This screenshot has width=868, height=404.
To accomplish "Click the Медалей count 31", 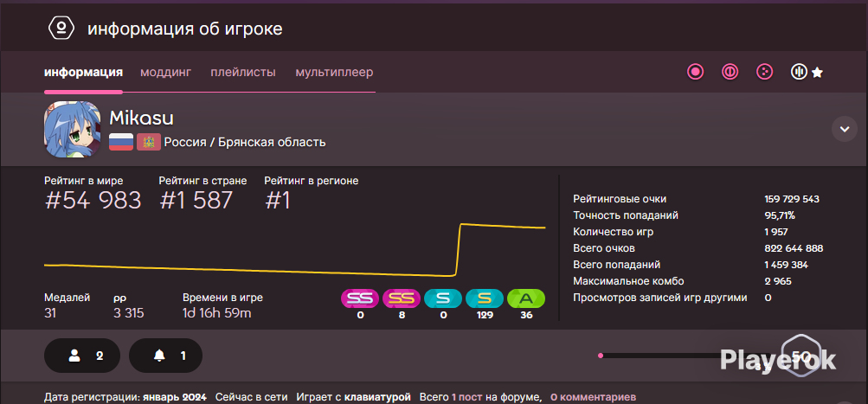I will point(50,313).
